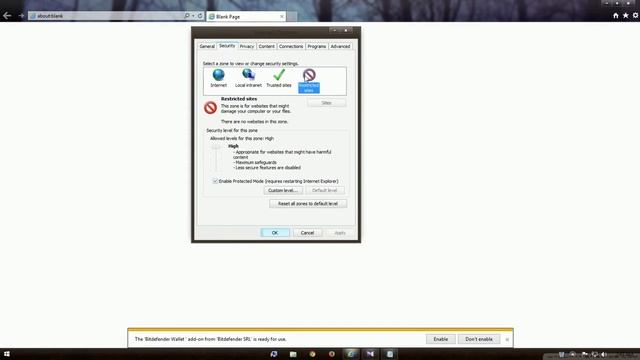Open the address bar dropdown arrow
This screenshot has width=640, height=360.
point(193,16)
